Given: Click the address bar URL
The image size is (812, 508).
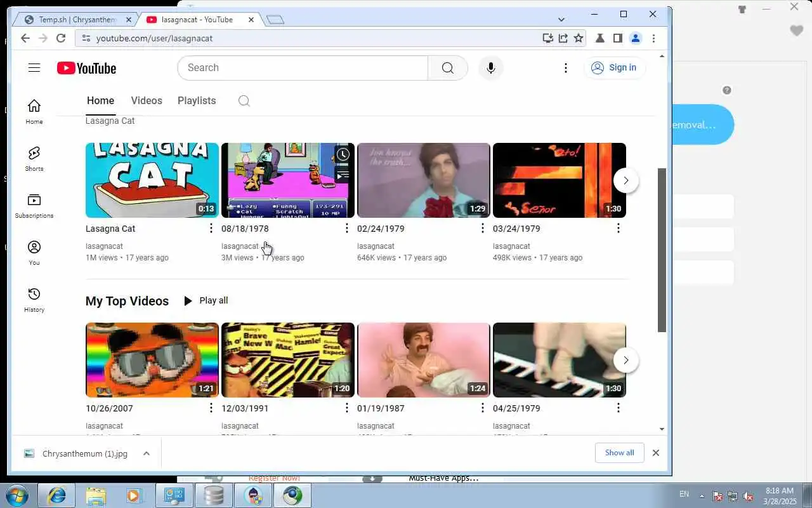Looking at the screenshot, I should coord(154,38).
